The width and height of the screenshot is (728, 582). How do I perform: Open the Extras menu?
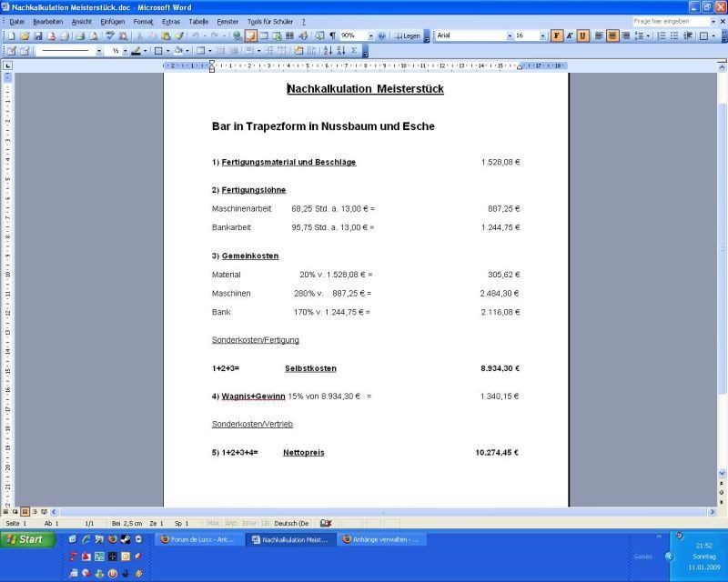(171, 21)
